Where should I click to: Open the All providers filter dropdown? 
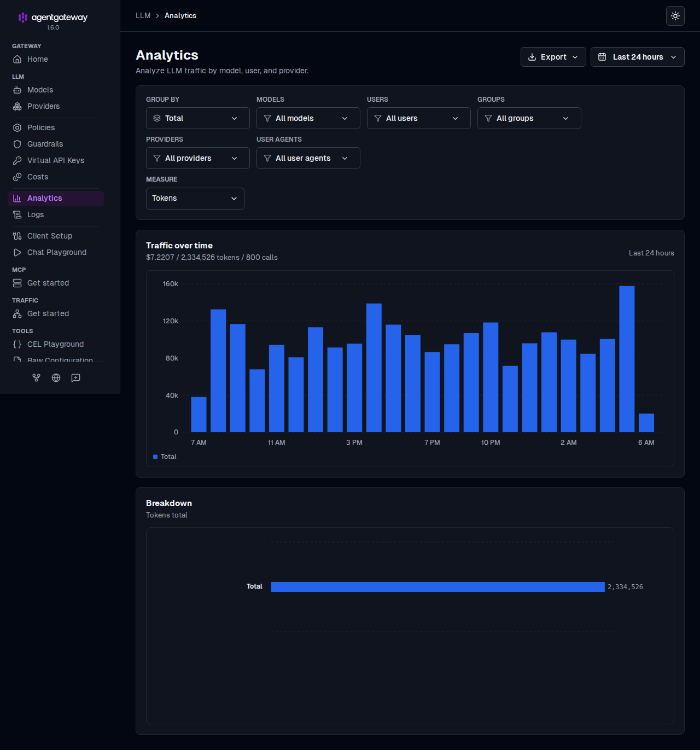coord(198,158)
